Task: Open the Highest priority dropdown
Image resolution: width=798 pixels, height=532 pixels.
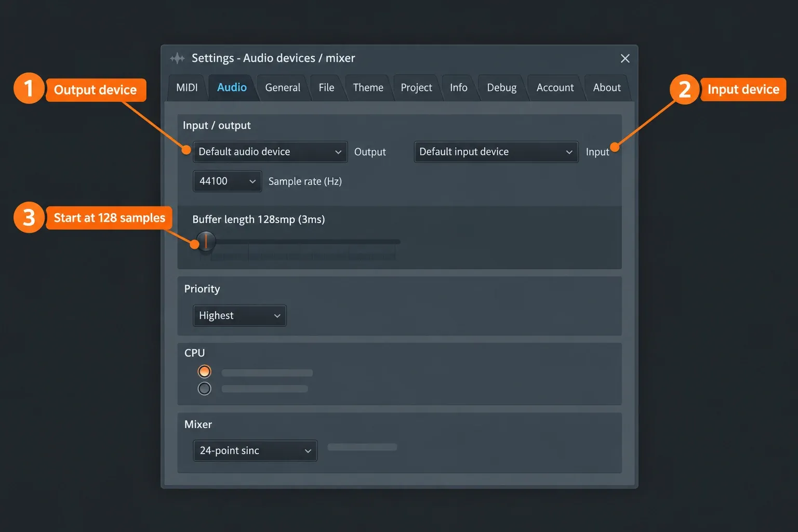Action: point(240,315)
